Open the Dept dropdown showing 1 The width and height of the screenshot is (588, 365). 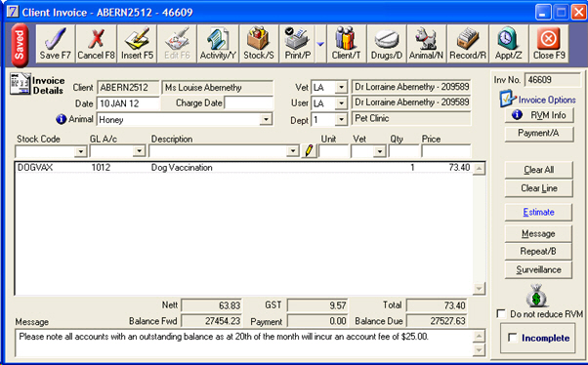coord(341,119)
